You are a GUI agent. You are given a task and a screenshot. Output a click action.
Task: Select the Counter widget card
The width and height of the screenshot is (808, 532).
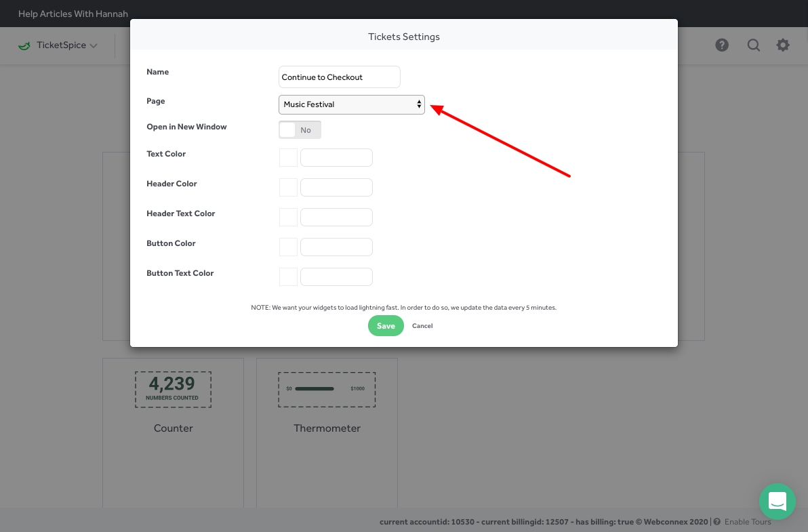click(x=173, y=432)
